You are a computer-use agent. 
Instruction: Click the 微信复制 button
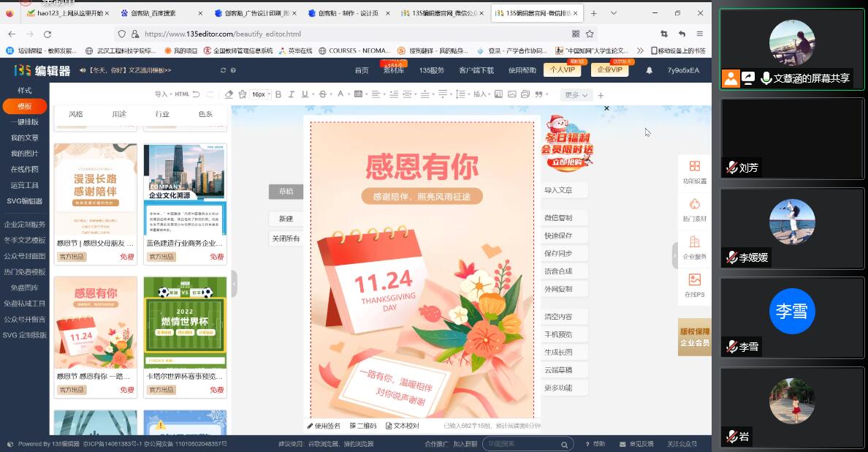point(558,218)
